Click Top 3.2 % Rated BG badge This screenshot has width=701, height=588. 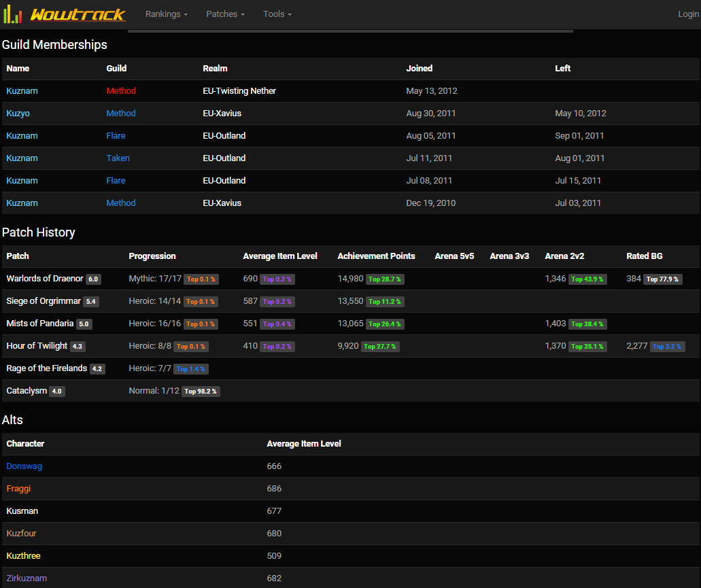(x=666, y=347)
